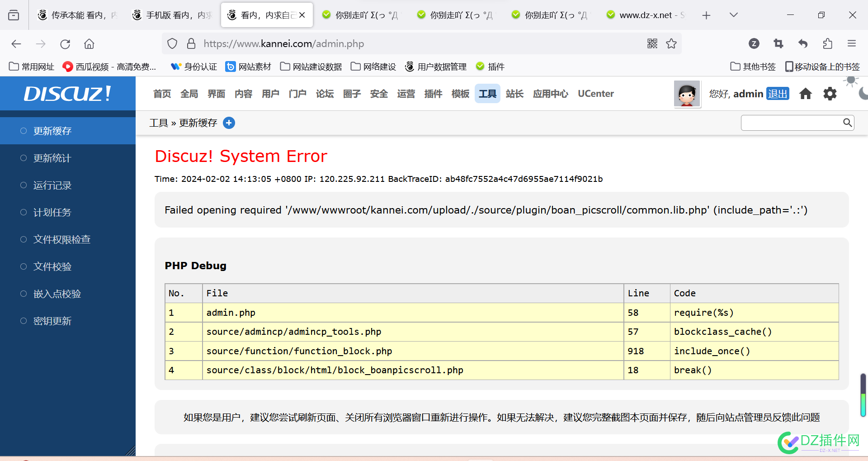This screenshot has width=868, height=461.
Task: Open the 移动设备上的书签 folder
Action: pos(822,67)
